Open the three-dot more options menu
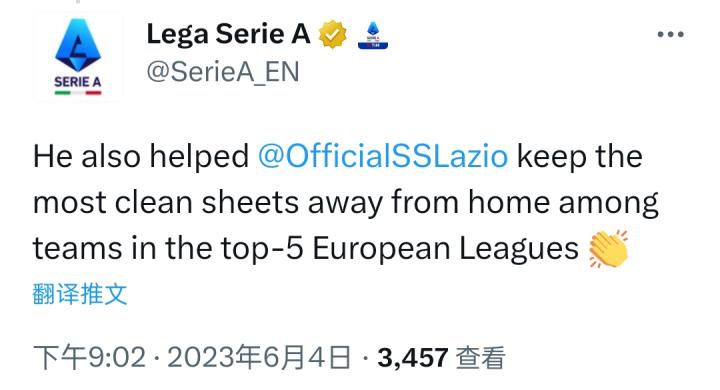The image size is (720, 390). coord(670,34)
